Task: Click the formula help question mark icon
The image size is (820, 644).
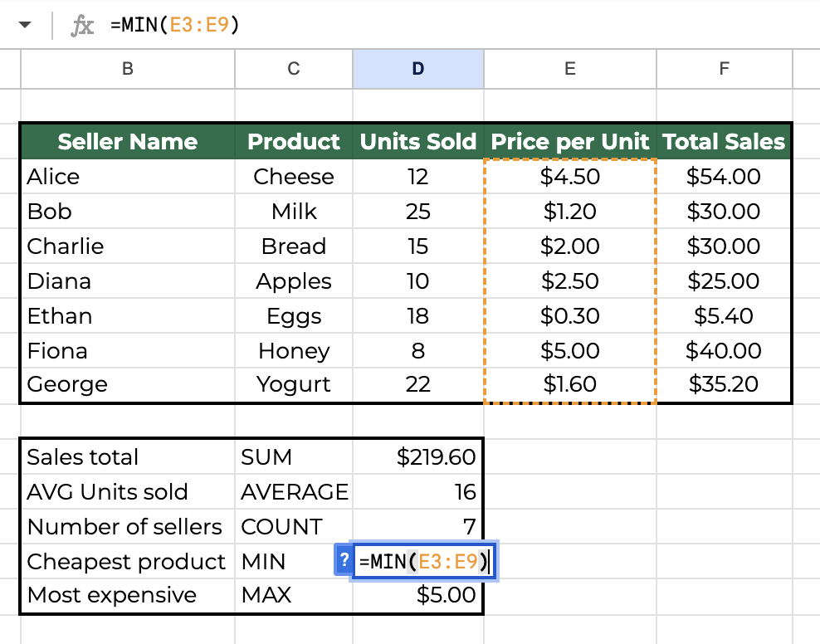Action: click(344, 561)
